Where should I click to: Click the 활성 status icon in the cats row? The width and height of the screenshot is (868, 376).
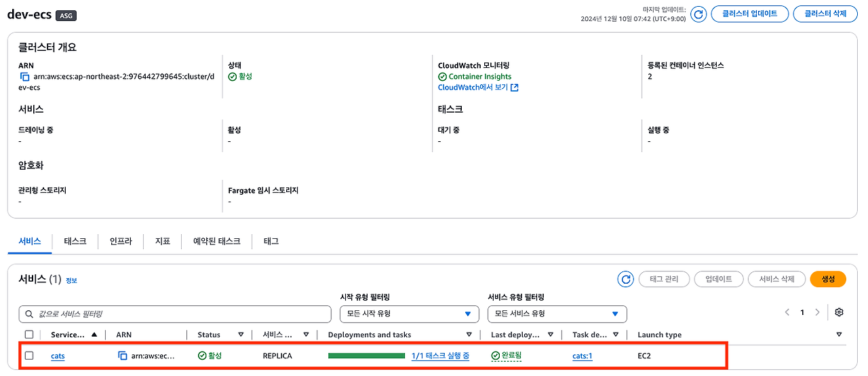[x=202, y=356]
